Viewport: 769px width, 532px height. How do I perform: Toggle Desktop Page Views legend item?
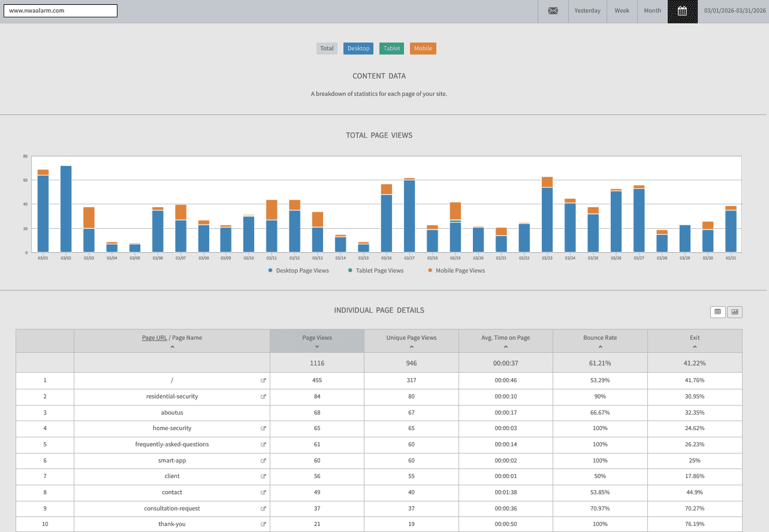click(x=298, y=271)
